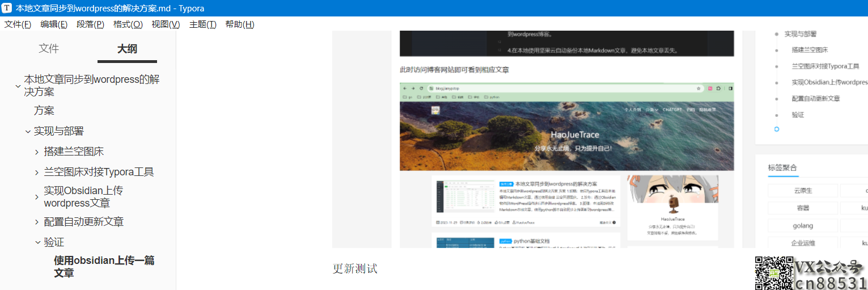Screen dimensions: 868x290
Task: Select the 云原生 tag
Action: pyautogui.click(x=803, y=191)
